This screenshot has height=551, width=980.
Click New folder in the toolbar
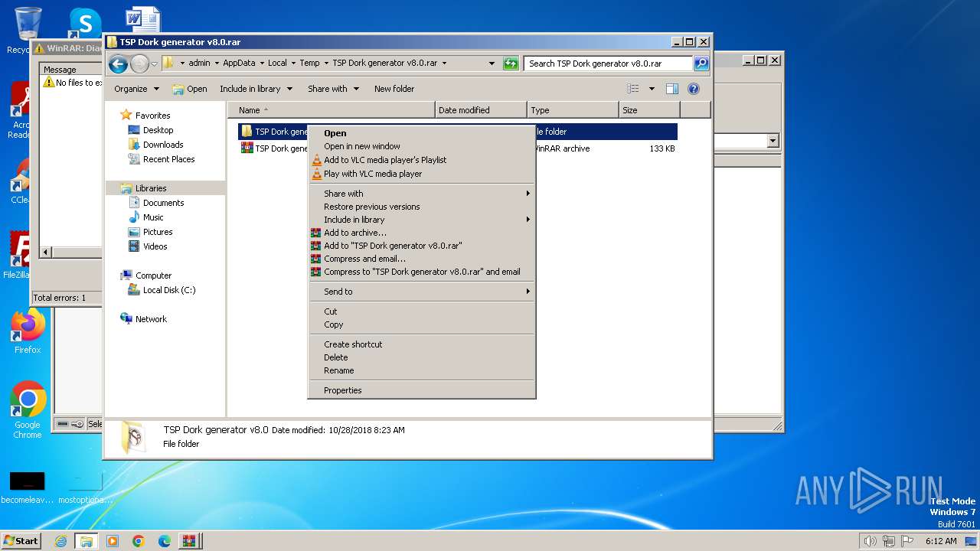tap(394, 89)
